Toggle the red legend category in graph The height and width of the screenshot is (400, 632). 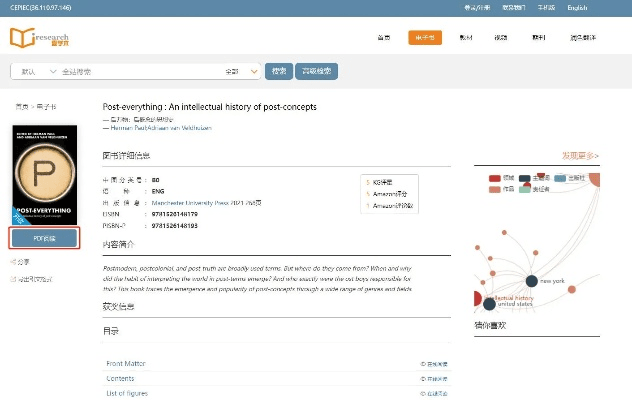495,178
